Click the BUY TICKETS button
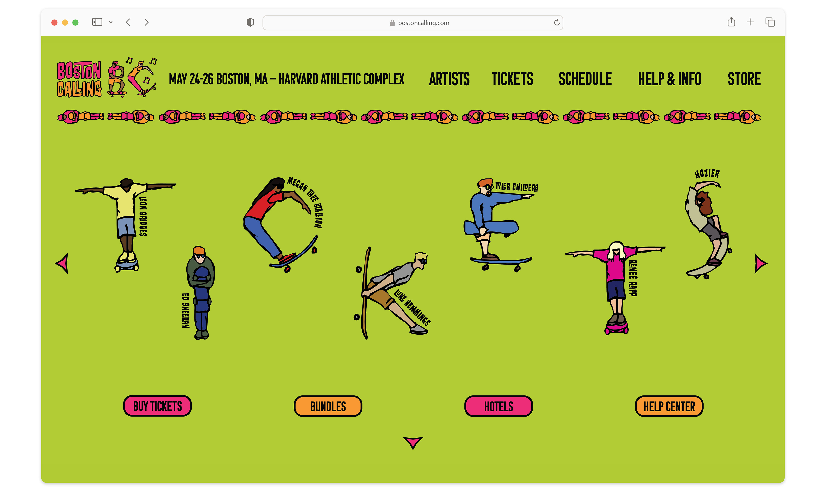Image resolution: width=826 pixels, height=504 pixels. pyautogui.click(x=157, y=406)
